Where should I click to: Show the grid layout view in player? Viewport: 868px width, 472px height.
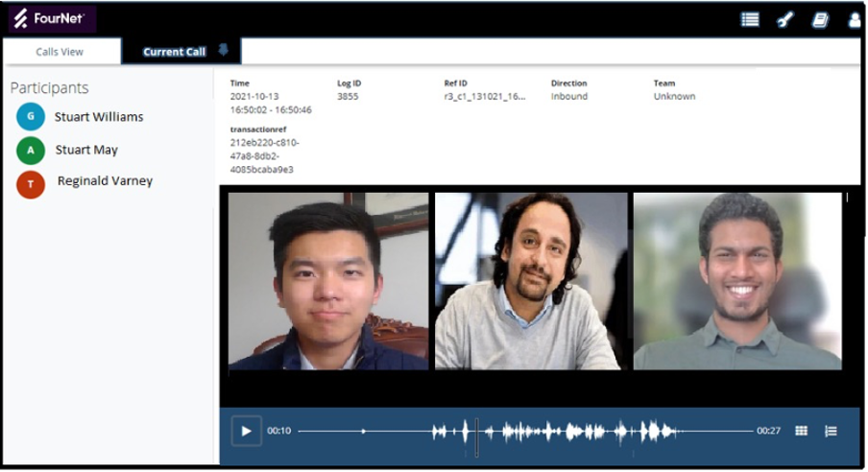[x=801, y=431]
